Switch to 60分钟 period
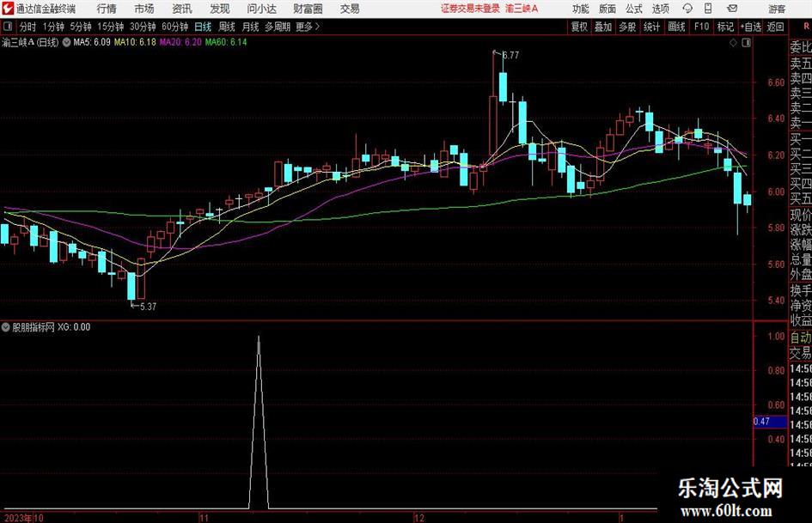 click(x=174, y=27)
